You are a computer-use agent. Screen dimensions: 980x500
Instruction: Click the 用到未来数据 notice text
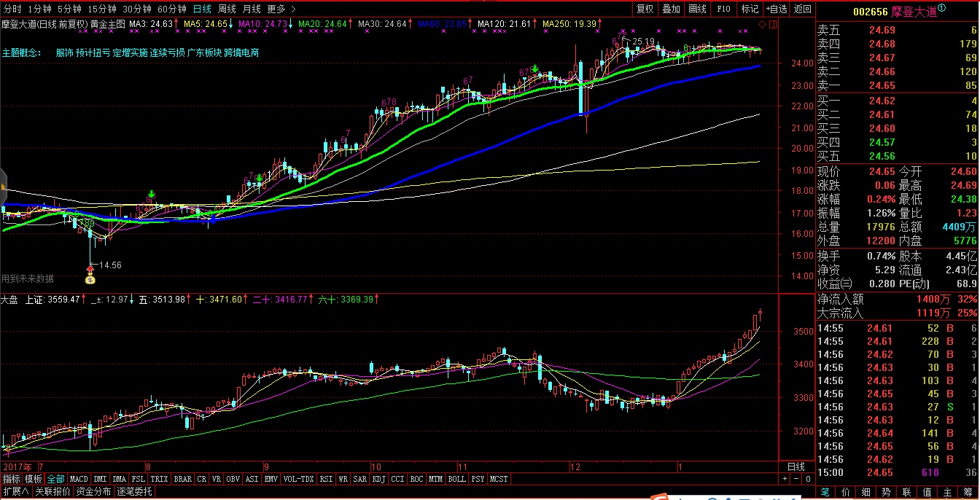pos(28,278)
